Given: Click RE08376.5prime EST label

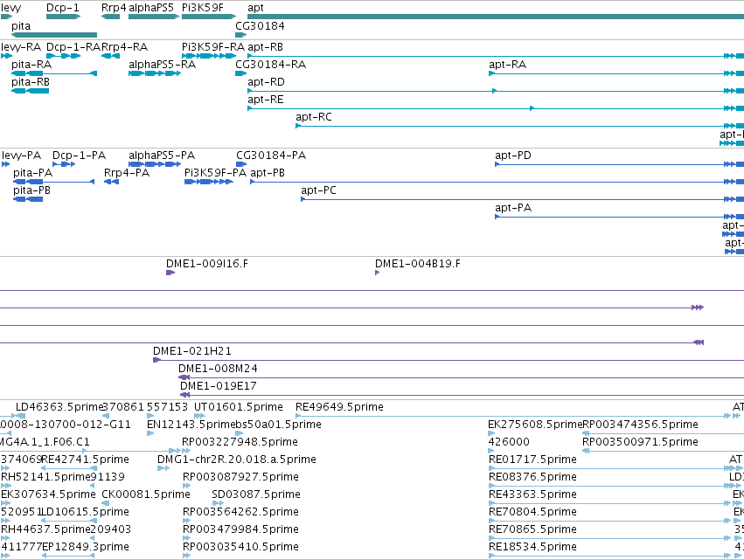Looking at the screenshot, I should pyautogui.click(x=532, y=478).
